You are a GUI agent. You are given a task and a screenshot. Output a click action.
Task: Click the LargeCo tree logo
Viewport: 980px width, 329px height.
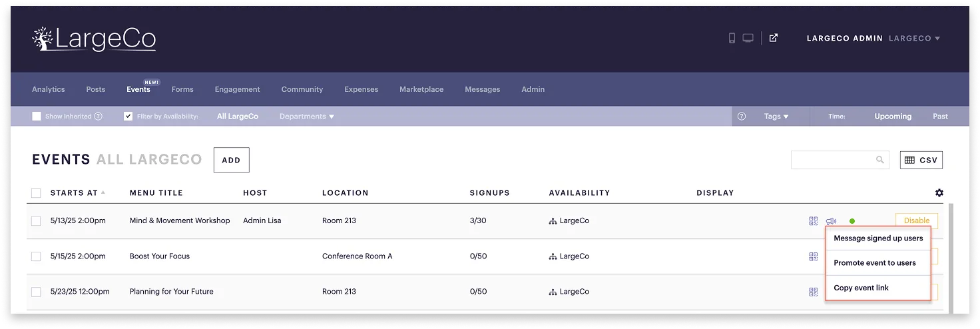click(94, 39)
